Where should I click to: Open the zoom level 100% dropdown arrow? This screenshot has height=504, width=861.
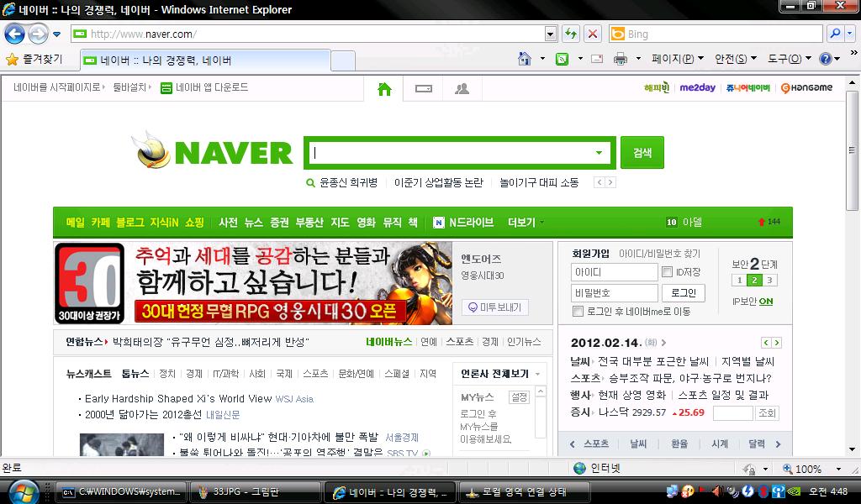(838, 469)
